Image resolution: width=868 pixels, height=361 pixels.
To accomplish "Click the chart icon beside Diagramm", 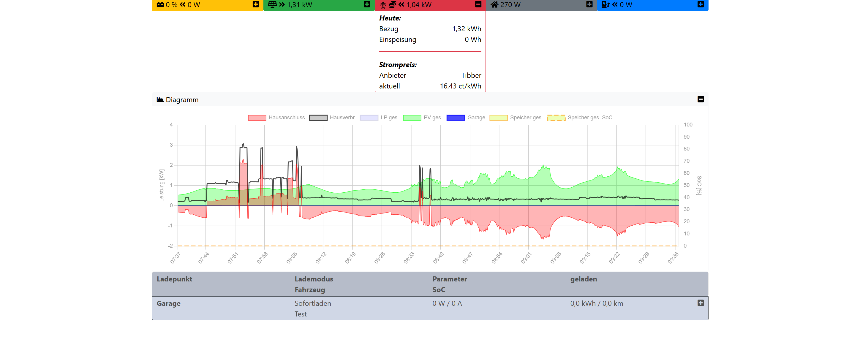I will click(160, 100).
